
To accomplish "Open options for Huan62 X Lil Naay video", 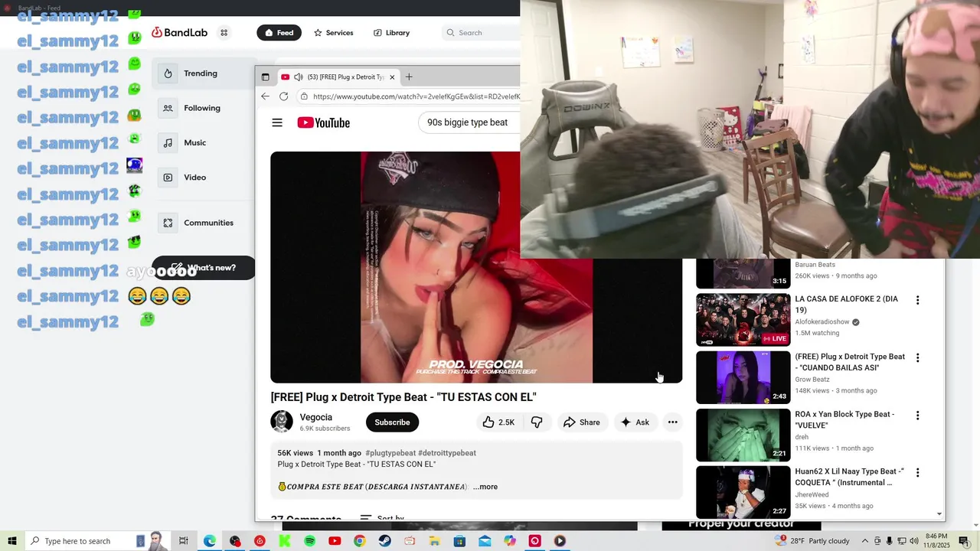I will tap(917, 473).
